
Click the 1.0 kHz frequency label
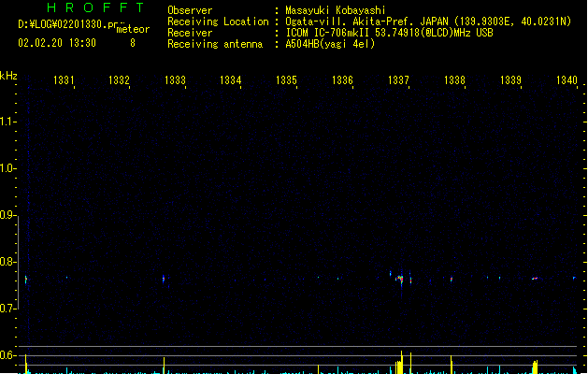pos(7,167)
